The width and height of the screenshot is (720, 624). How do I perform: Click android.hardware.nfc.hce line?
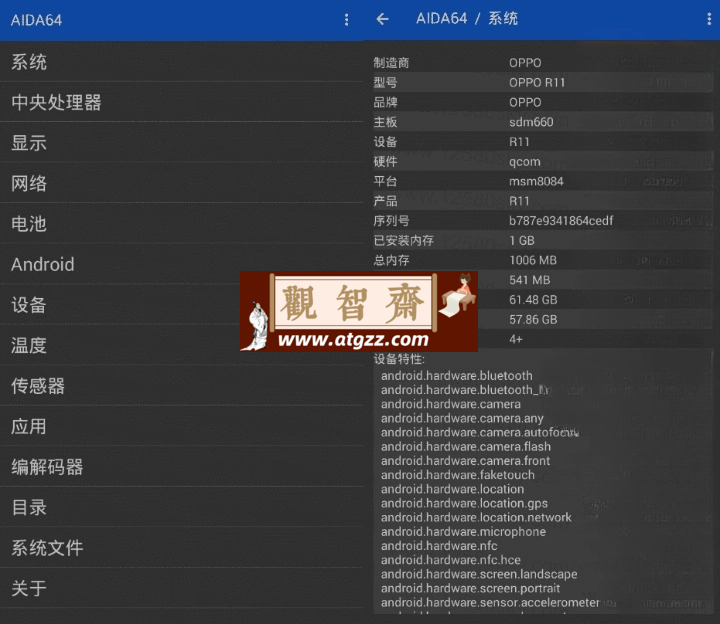[450, 560]
